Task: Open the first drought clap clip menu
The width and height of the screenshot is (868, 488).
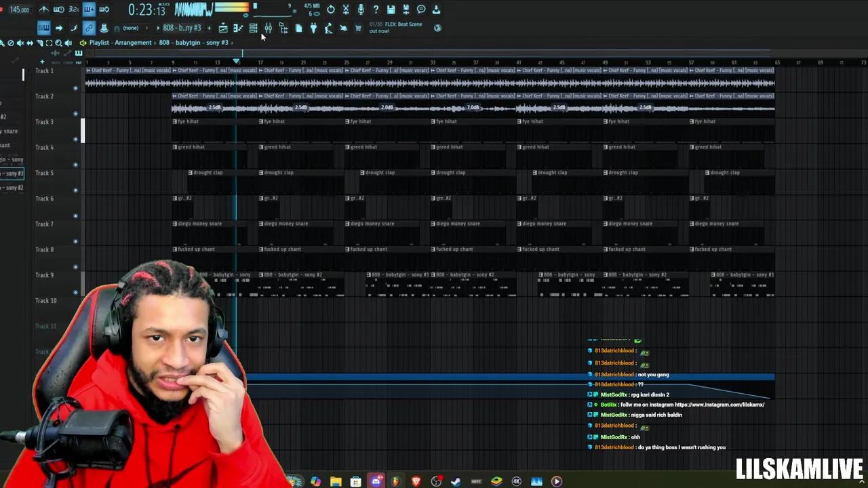Action: click(x=191, y=173)
